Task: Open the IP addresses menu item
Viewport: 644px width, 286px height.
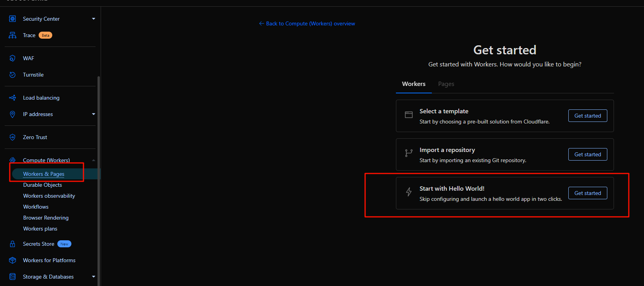Action: (38, 114)
